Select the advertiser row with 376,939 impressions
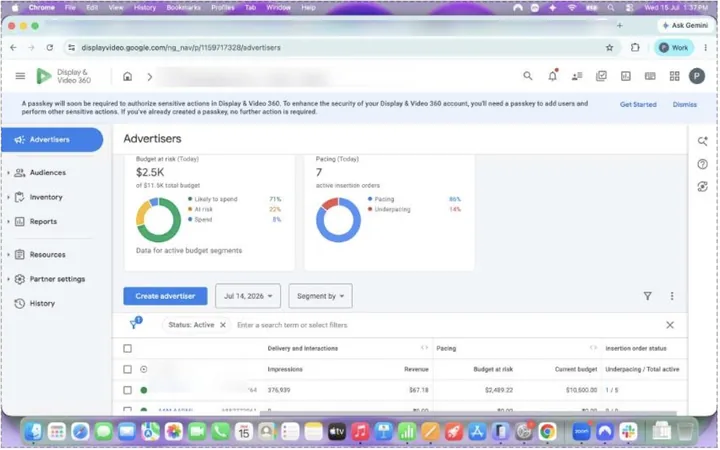Viewport: 720px width, 450px height. click(128, 390)
